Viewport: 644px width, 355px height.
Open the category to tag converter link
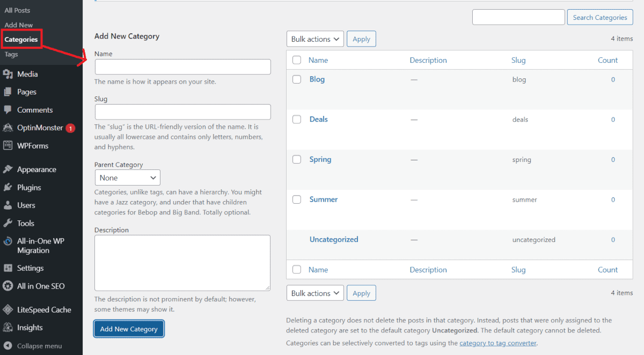click(497, 343)
